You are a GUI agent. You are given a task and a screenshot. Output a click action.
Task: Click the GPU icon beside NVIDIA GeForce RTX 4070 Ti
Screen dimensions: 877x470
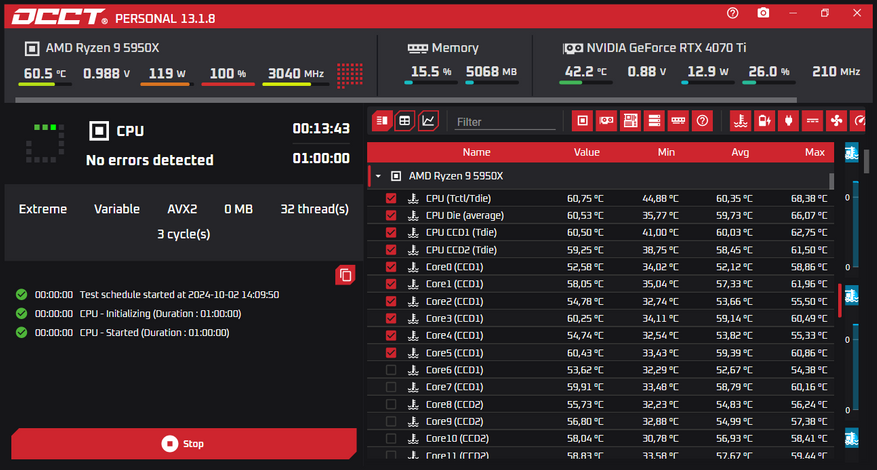(573, 49)
